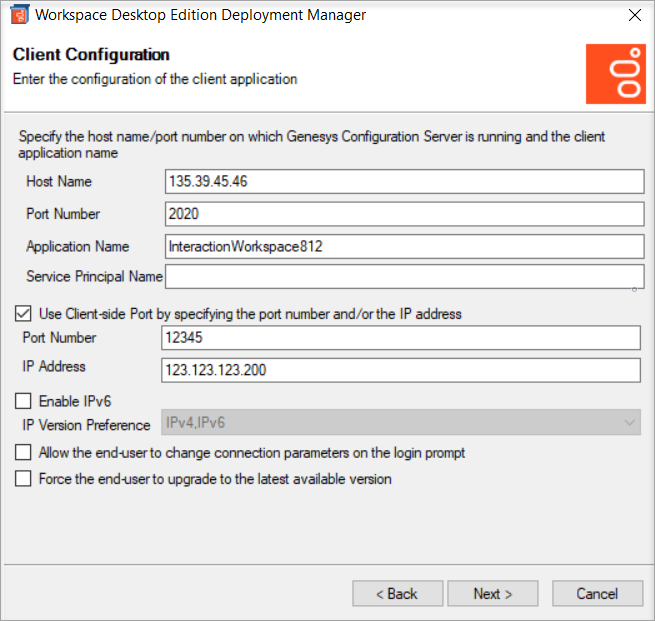Proceed with the Next > button
655x621 pixels.
click(x=492, y=594)
